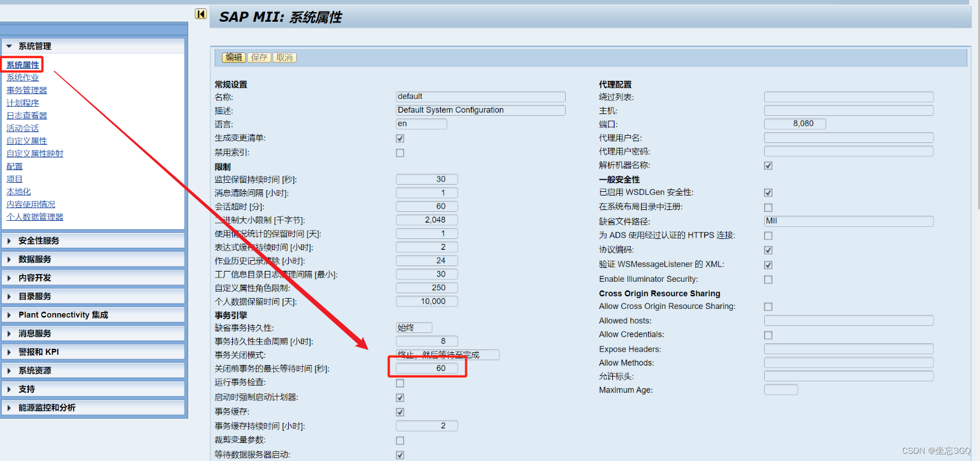Expand the 支持 section
Screen dimensions: 980x461
click(x=93, y=389)
